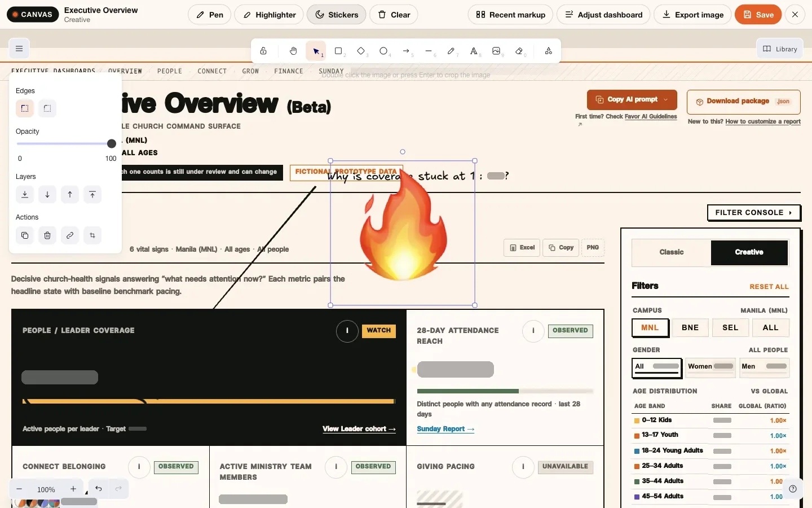
Task: Send the image backward one layer
Action: click(47, 195)
